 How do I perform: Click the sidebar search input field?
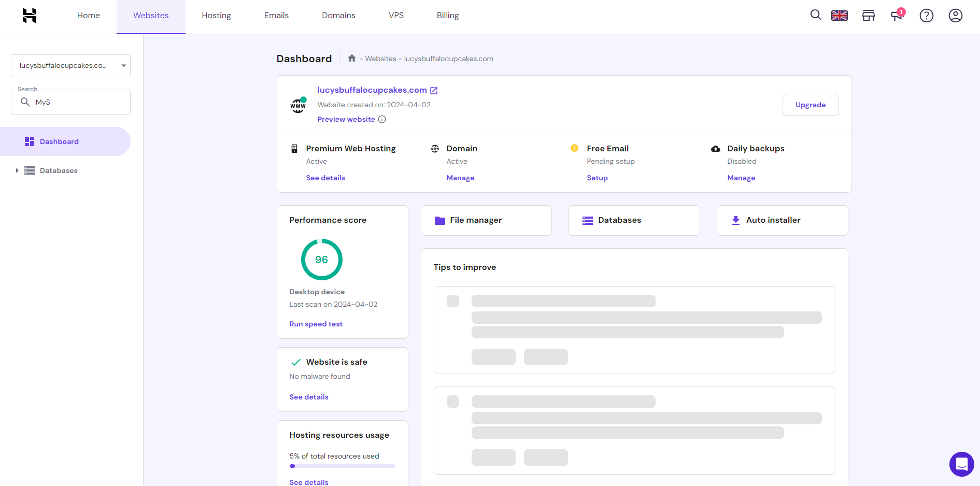[x=70, y=102]
